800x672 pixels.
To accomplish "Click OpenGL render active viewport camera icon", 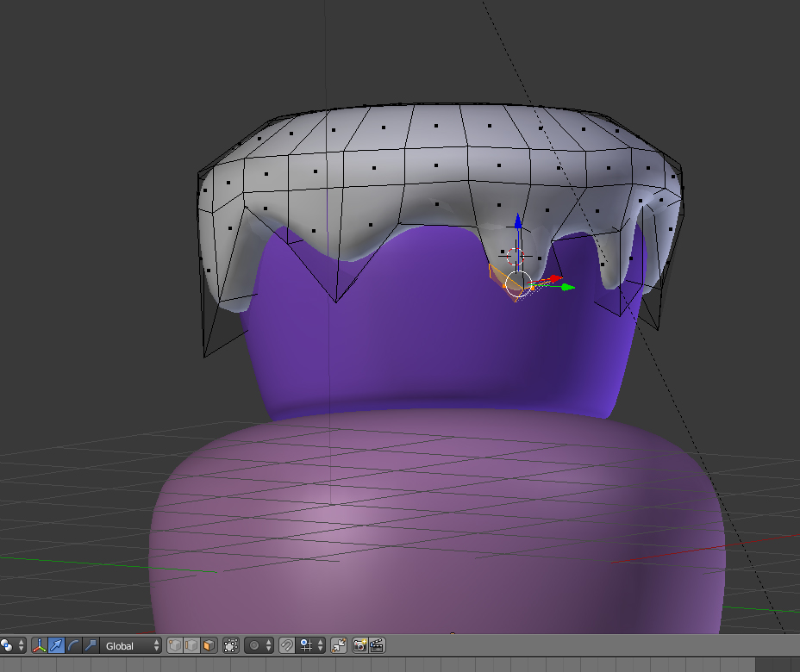I will (x=360, y=645).
